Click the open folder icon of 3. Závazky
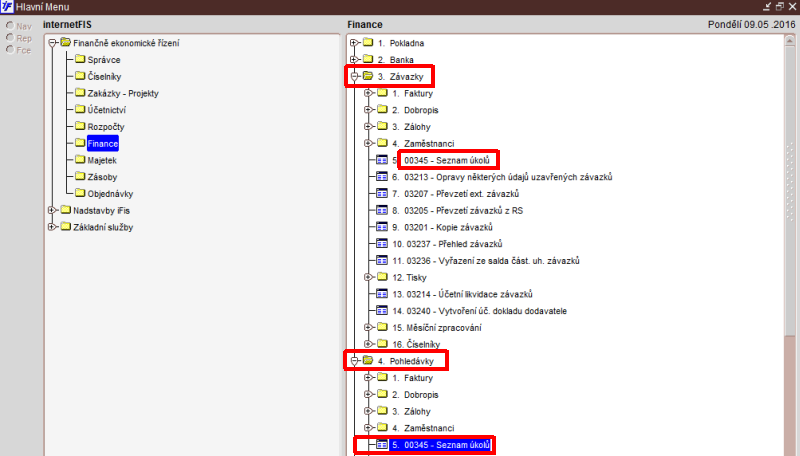 368,76
